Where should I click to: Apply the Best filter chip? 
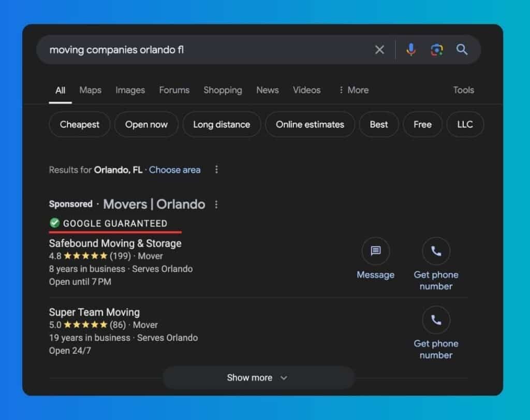(x=378, y=124)
